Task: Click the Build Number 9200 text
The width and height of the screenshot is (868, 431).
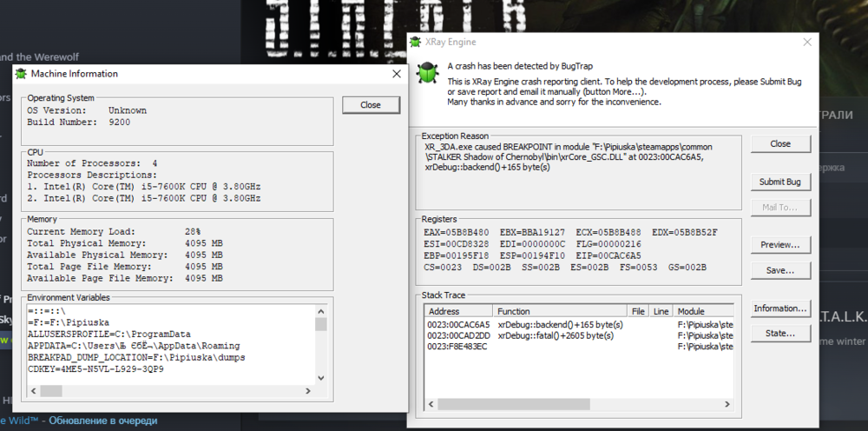Action: tap(79, 122)
